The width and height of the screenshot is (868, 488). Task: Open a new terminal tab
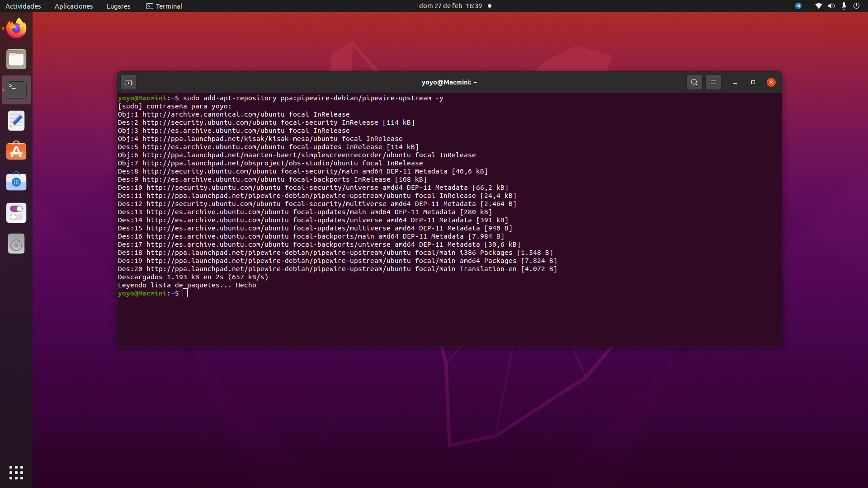128,82
